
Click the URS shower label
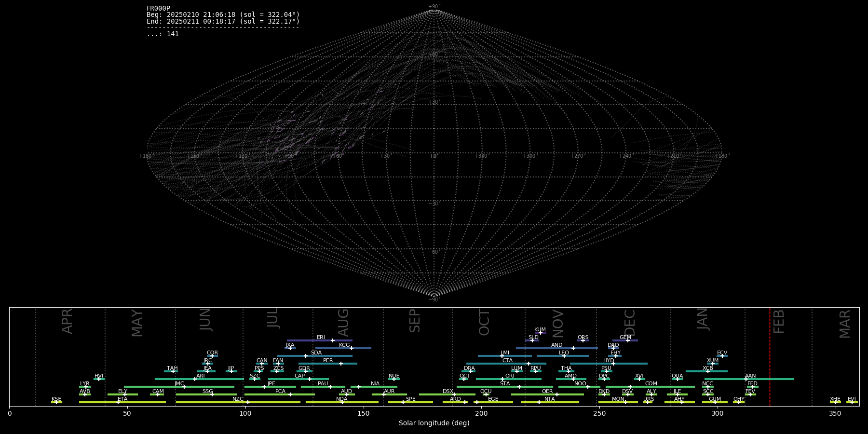649,399
